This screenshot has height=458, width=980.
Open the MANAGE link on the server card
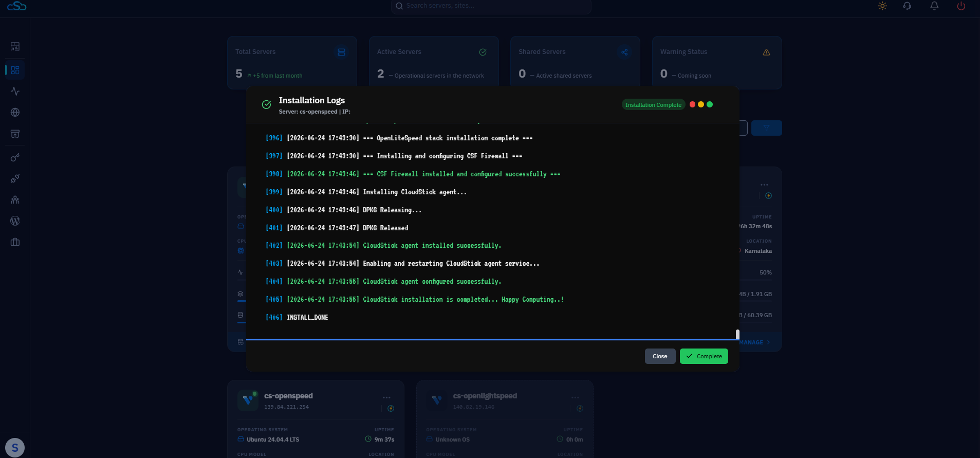click(754, 342)
